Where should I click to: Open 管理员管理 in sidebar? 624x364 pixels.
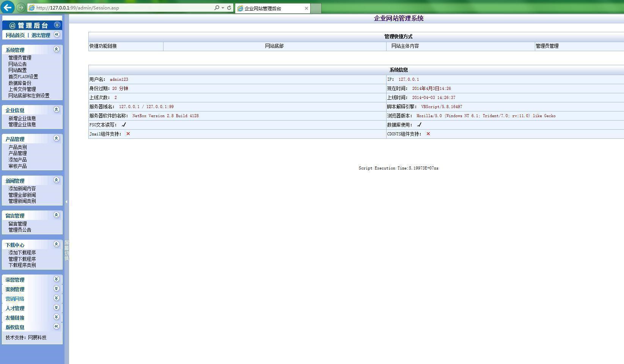20,58
